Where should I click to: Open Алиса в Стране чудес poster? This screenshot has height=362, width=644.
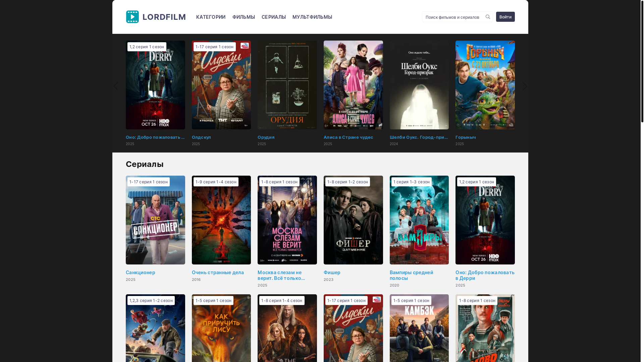(353, 85)
